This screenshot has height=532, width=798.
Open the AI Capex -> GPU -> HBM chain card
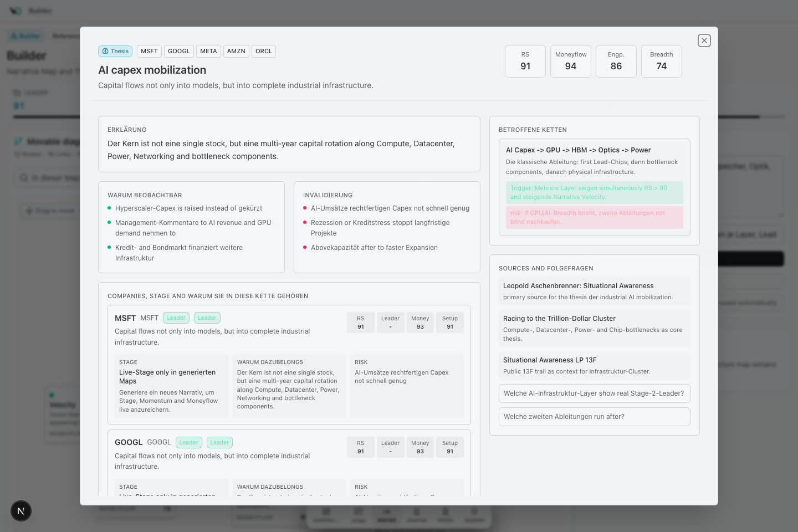point(595,187)
